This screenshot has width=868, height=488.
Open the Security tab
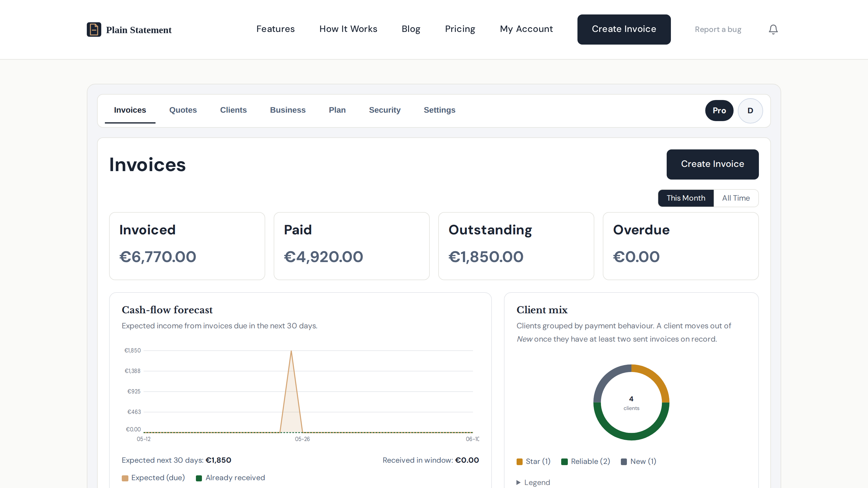[x=385, y=110]
